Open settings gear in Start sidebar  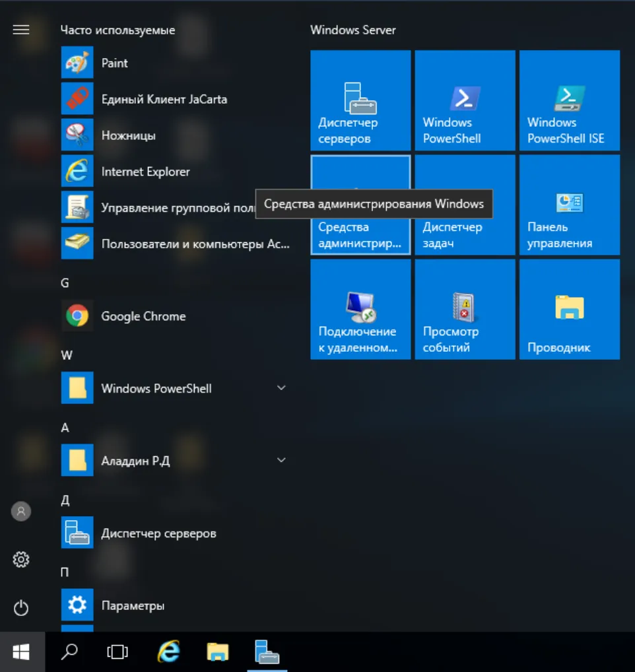[21, 559]
